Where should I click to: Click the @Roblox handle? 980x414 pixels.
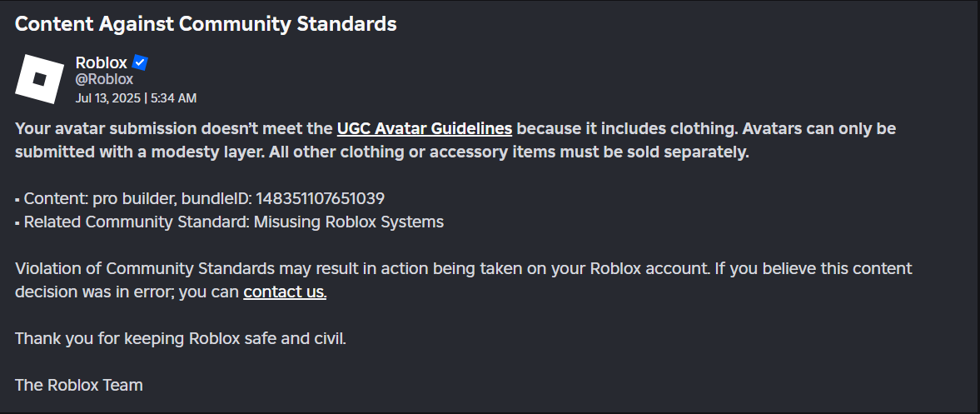click(x=104, y=80)
